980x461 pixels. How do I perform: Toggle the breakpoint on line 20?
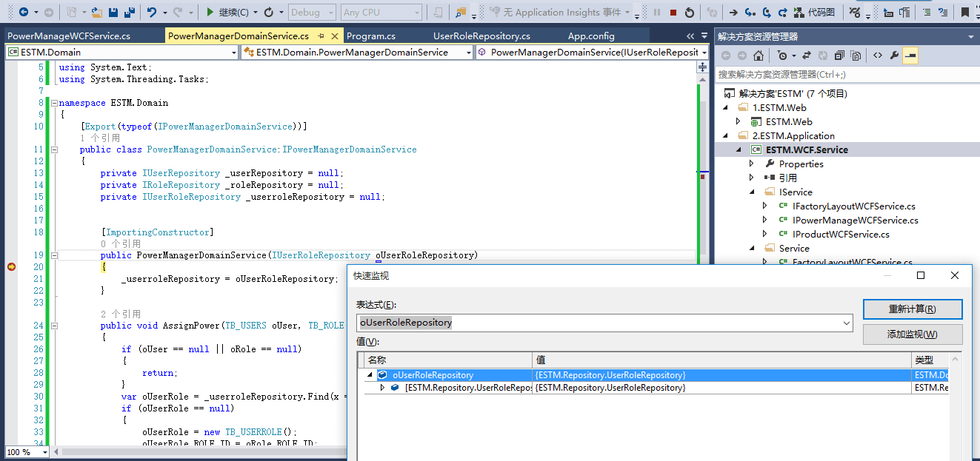10,267
